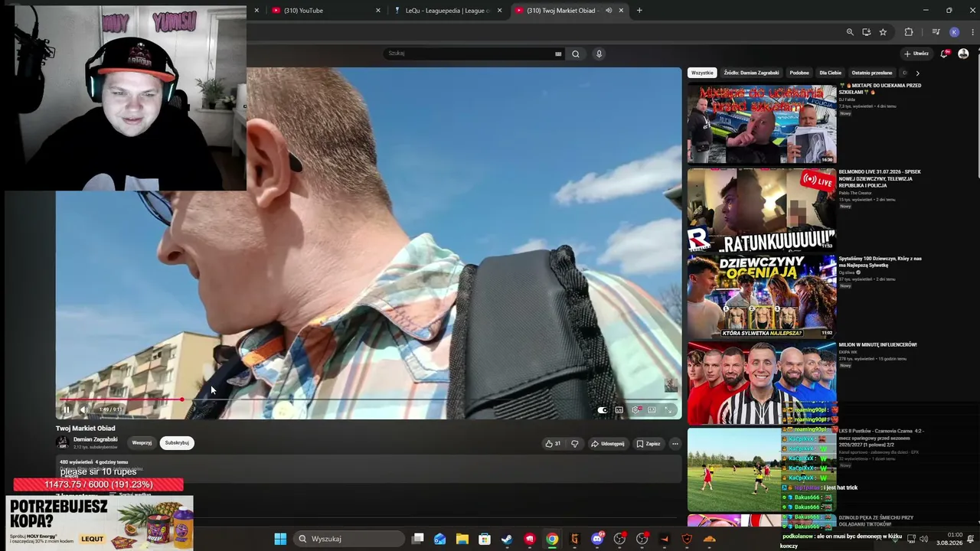Click the Udostępnij share button

[607, 444]
